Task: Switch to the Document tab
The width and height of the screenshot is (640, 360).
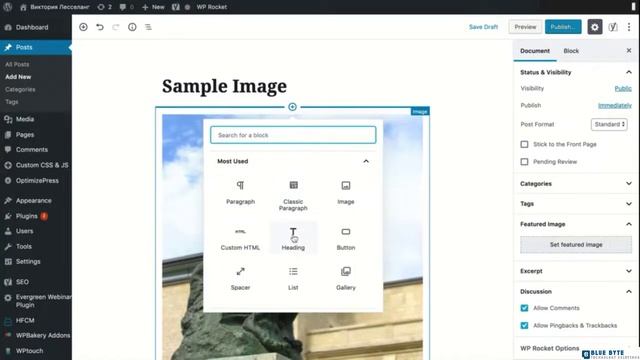Action: pyautogui.click(x=535, y=51)
